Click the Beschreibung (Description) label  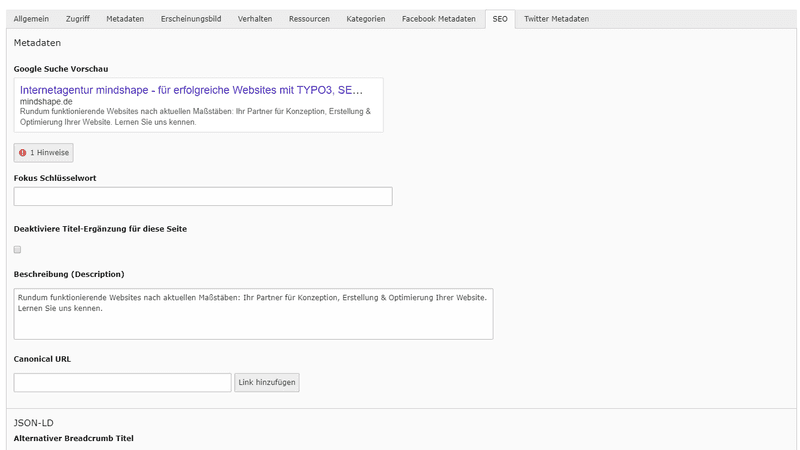[x=69, y=274]
